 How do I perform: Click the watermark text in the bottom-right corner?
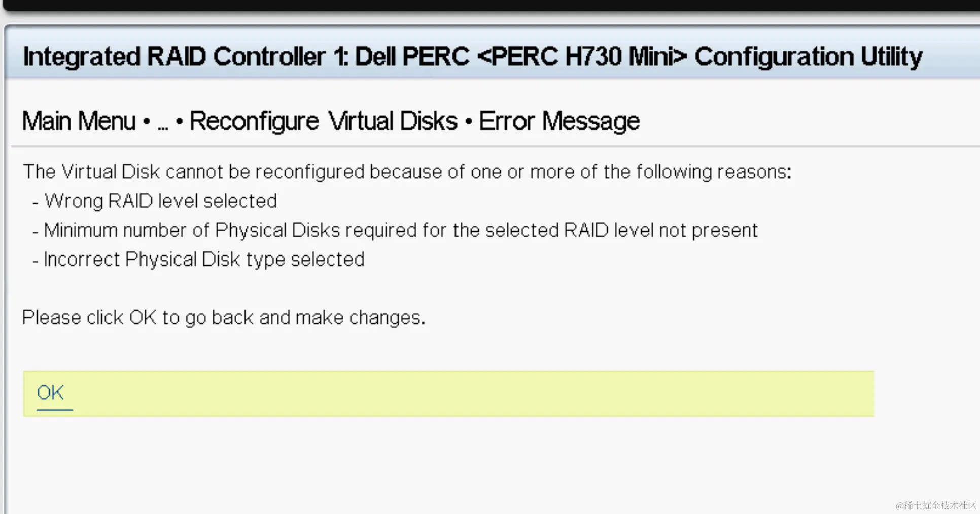pyautogui.click(x=935, y=505)
